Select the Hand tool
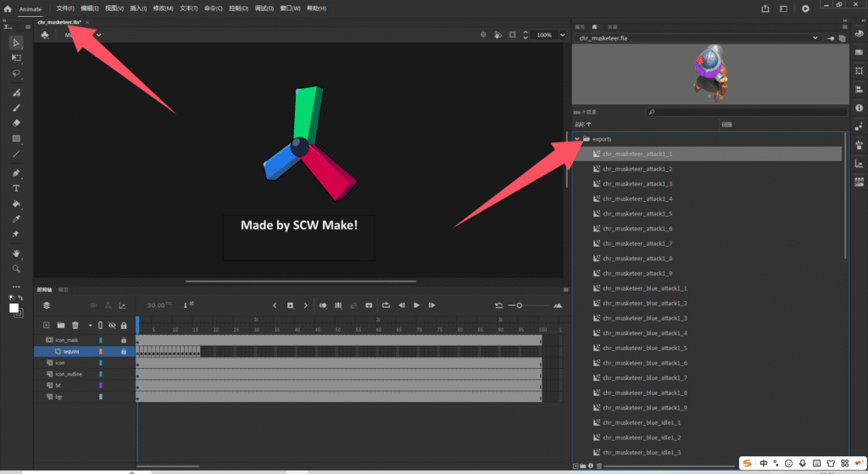Image resolution: width=868 pixels, height=474 pixels. [16, 253]
